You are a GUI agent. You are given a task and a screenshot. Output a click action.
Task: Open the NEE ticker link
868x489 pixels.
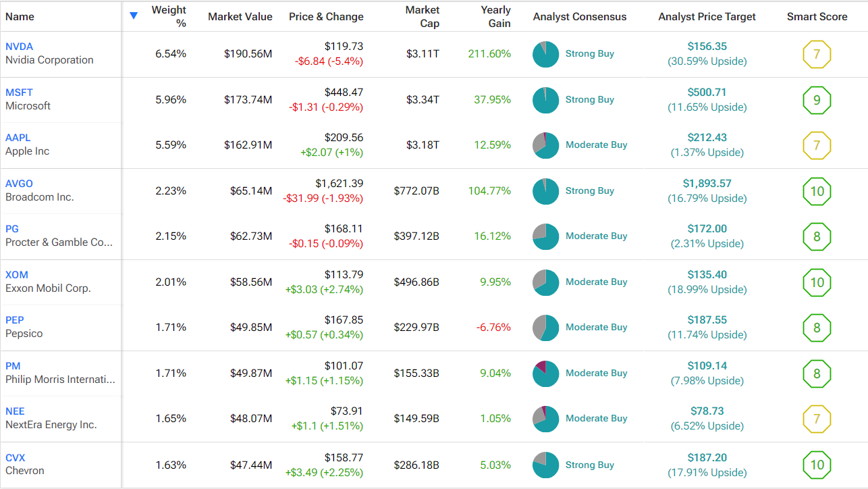coord(15,411)
